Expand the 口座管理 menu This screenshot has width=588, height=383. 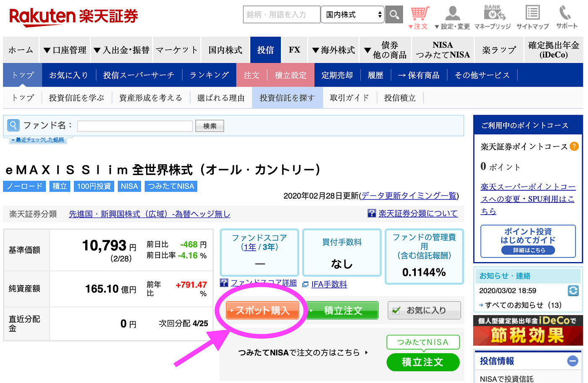click(65, 50)
